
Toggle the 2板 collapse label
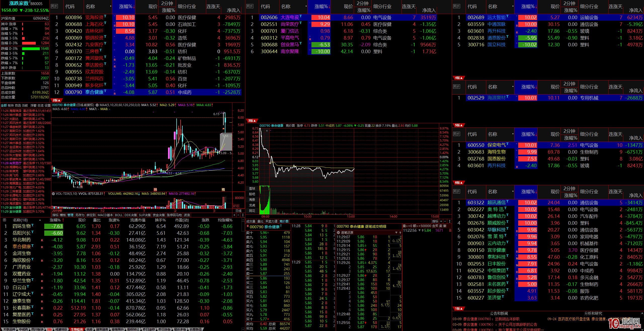point(57,100)
